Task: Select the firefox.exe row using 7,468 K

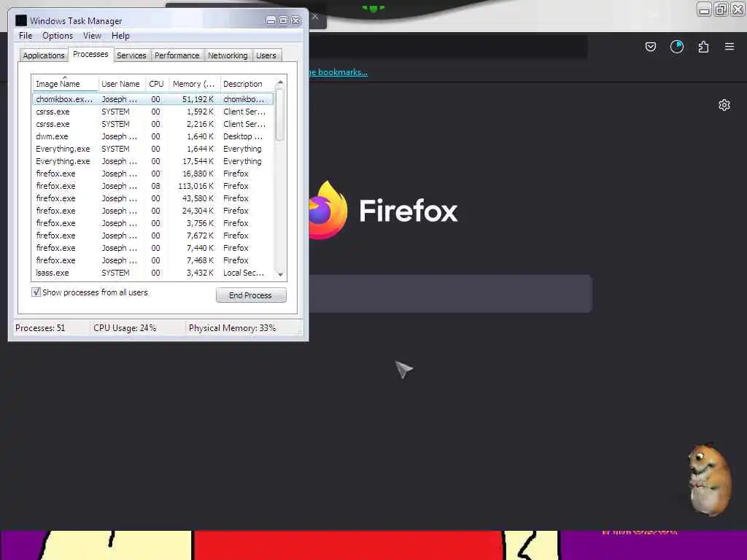Action: (153, 260)
